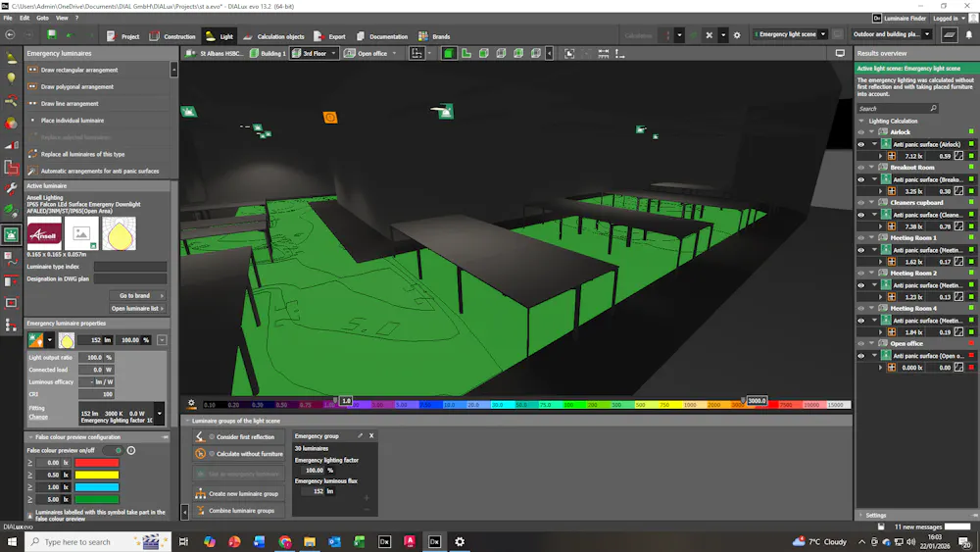Click the calculation settings gear icon

(737, 35)
